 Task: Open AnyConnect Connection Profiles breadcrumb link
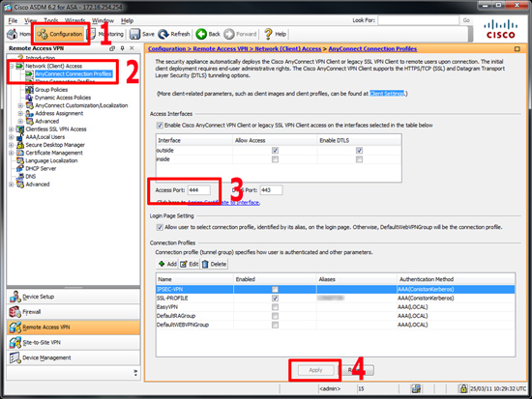coord(372,49)
